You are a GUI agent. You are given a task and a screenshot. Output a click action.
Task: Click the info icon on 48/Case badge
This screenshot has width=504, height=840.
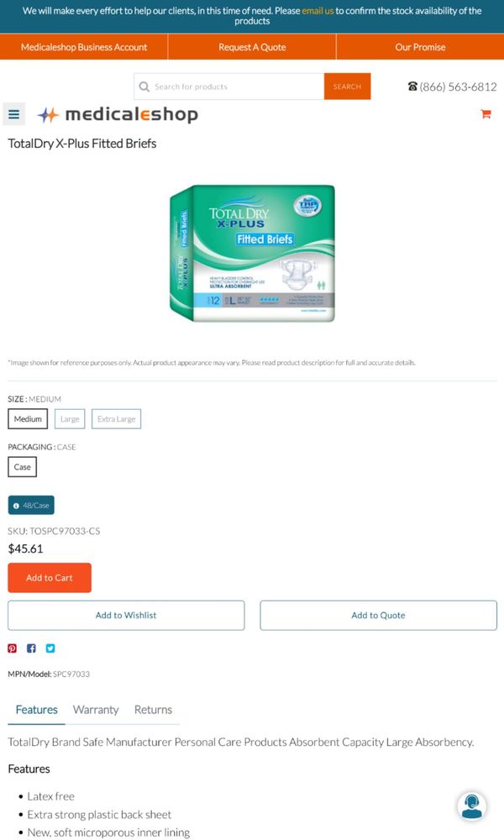(16, 505)
